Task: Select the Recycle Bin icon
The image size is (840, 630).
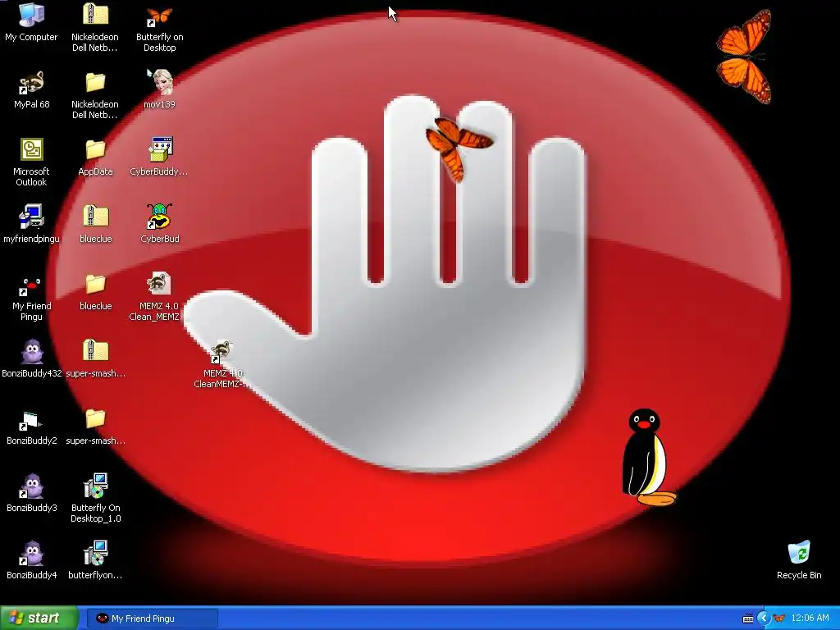Action: (x=799, y=552)
